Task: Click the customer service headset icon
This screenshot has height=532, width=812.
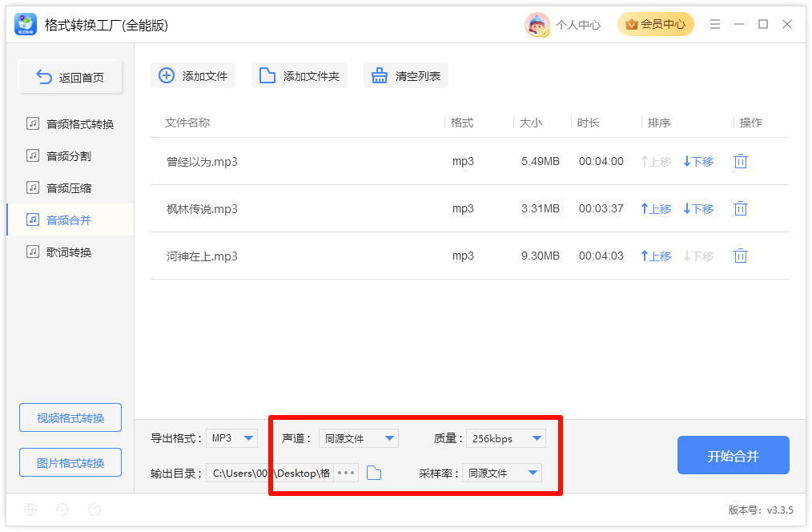Action: (62, 510)
